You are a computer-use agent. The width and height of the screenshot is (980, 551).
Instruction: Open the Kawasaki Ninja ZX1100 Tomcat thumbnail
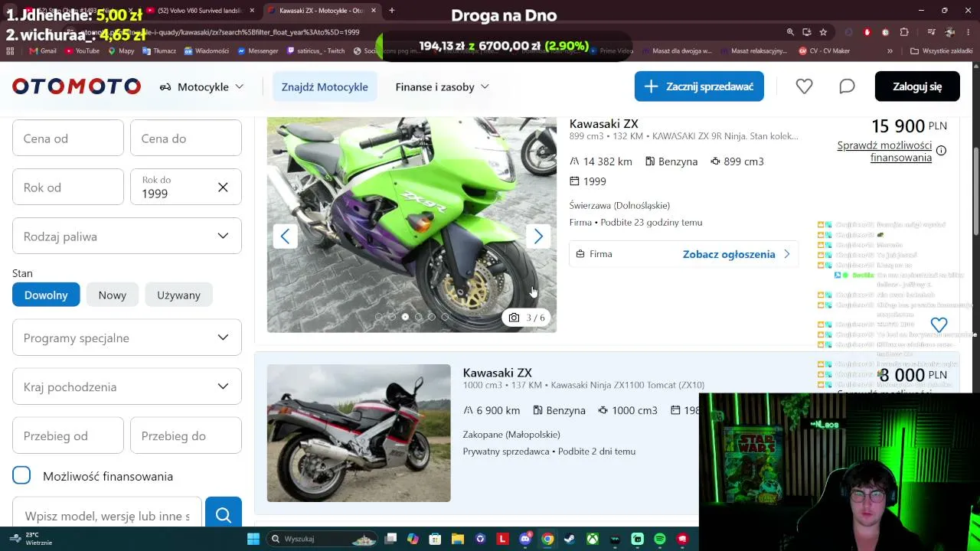(359, 433)
